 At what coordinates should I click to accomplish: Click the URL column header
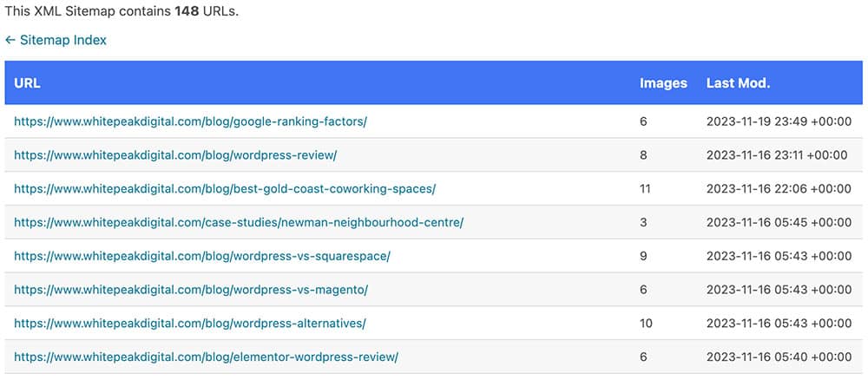point(27,83)
